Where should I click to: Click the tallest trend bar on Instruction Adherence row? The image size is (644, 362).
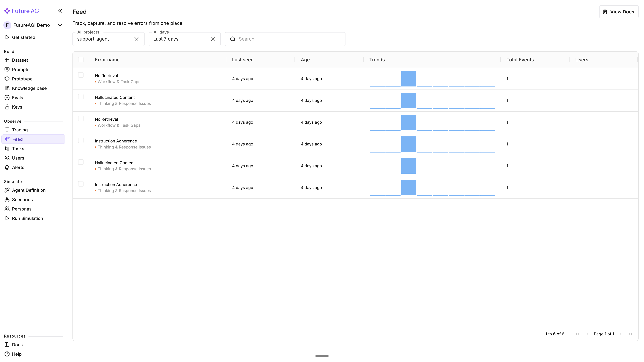click(x=409, y=144)
